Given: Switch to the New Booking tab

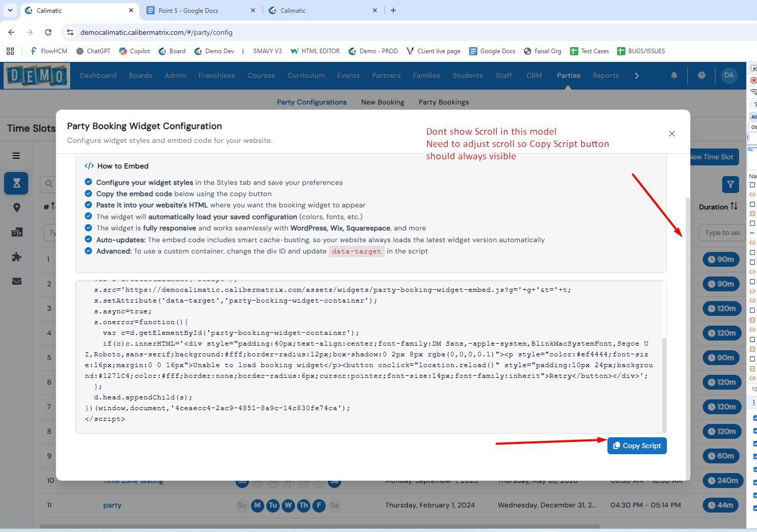Looking at the screenshot, I should (383, 102).
